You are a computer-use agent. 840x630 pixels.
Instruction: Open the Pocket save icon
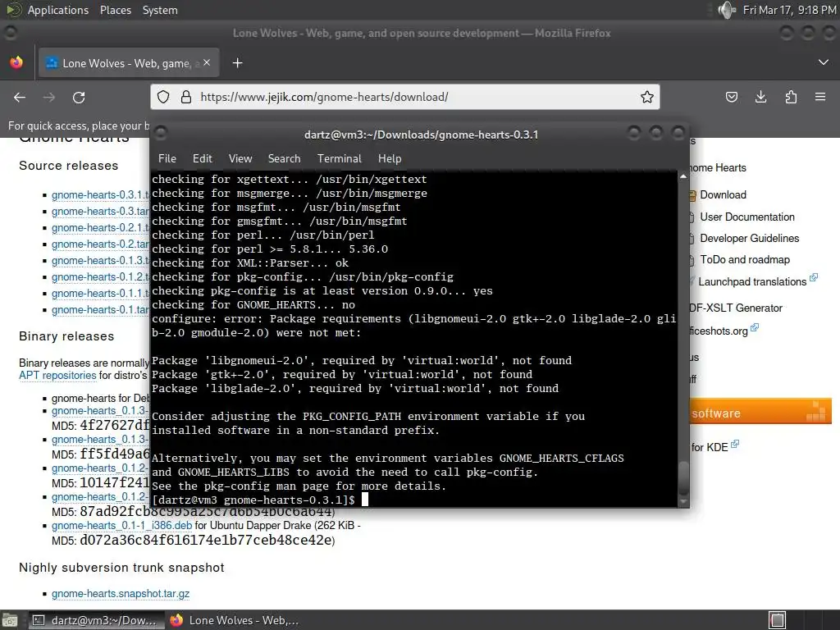(x=731, y=97)
